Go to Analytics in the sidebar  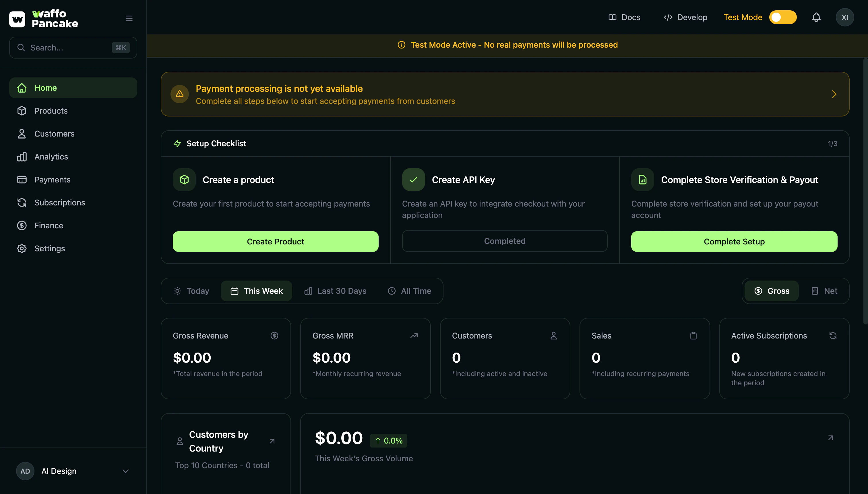coord(51,156)
